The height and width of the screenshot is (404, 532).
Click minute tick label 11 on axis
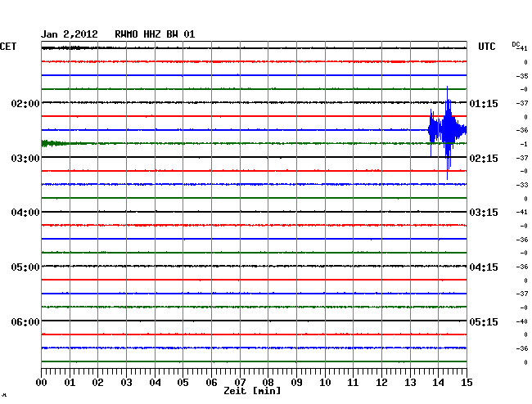(x=353, y=382)
